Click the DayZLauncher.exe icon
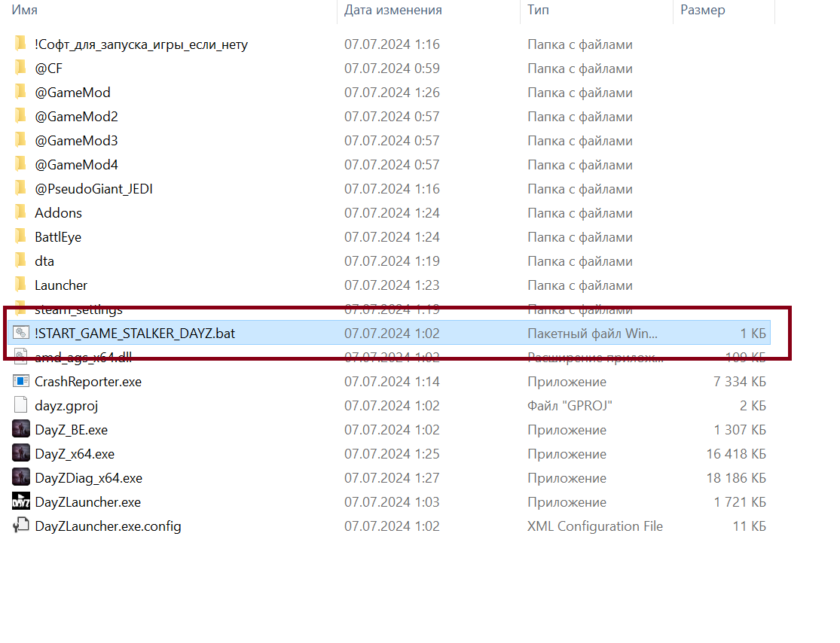Screen dimensions: 840x643 pyautogui.click(x=21, y=502)
